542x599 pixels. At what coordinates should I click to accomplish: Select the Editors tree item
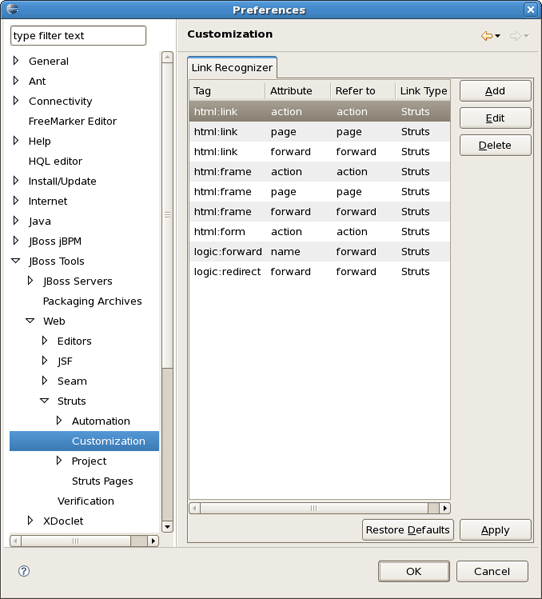(74, 341)
